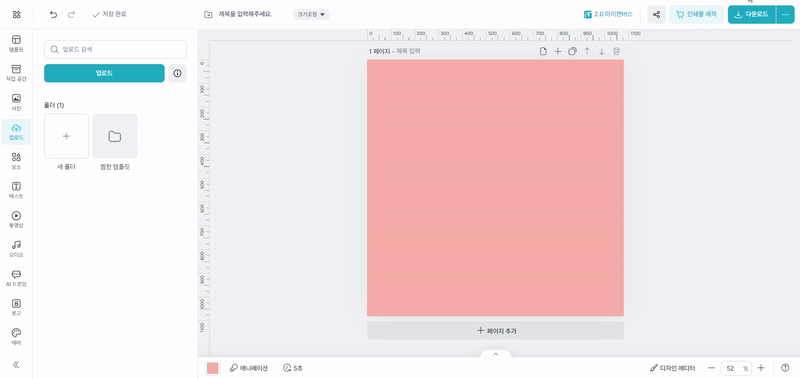Click the 업로드 검색 search field

[115, 49]
